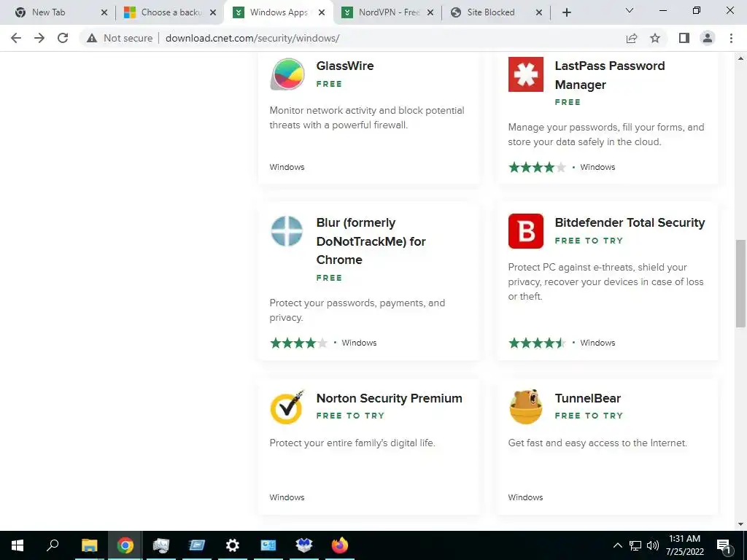Click "Protect your entire family's digital life."
The width and height of the screenshot is (747, 560).
click(x=352, y=443)
